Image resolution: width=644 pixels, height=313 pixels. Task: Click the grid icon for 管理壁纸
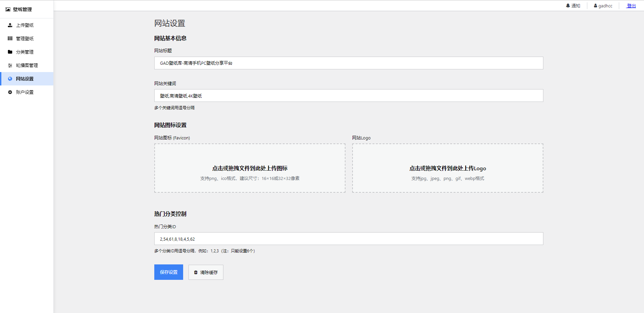10,39
